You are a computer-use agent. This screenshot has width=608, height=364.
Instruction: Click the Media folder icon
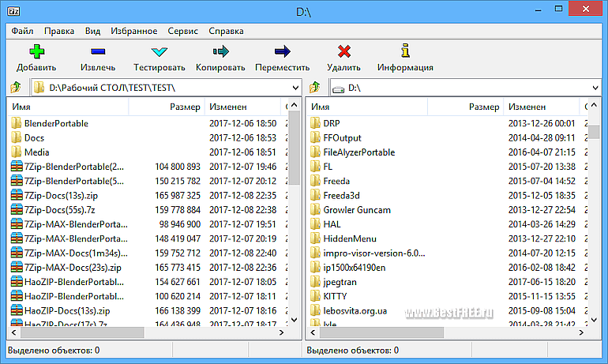pyautogui.click(x=17, y=152)
